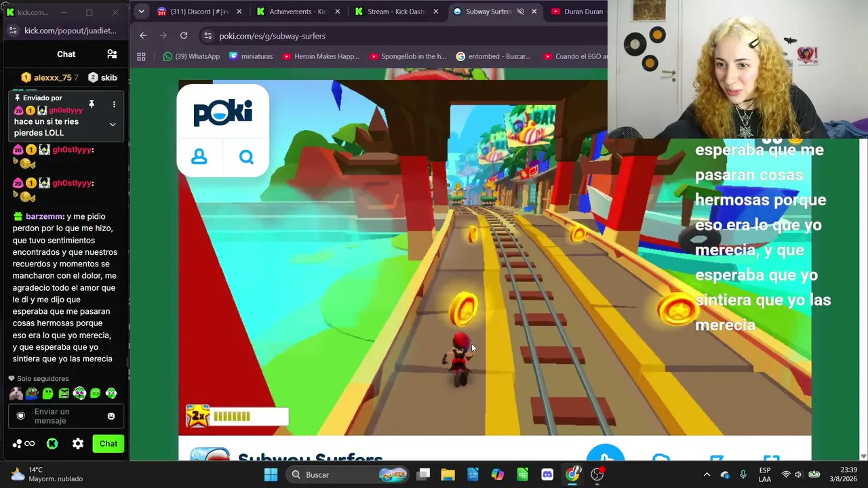Pick the Pepe frog emote
868x488 pixels.
tap(32, 393)
